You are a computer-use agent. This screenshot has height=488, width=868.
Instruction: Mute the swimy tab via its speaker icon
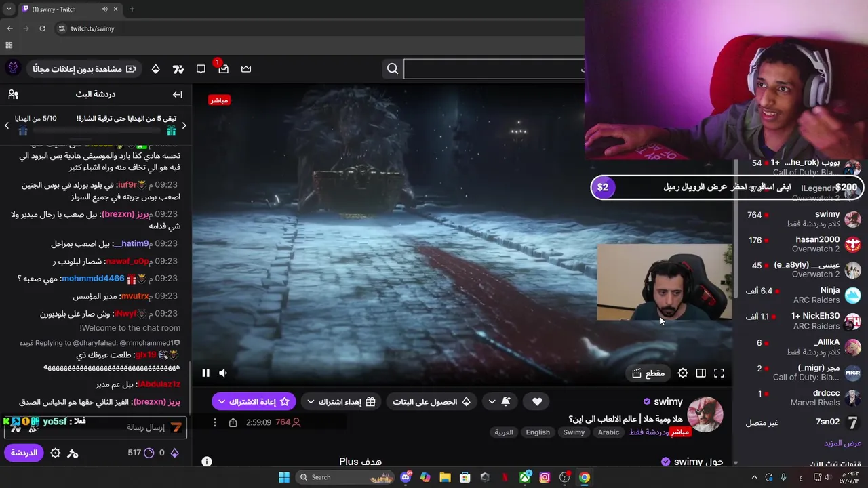point(104,9)
